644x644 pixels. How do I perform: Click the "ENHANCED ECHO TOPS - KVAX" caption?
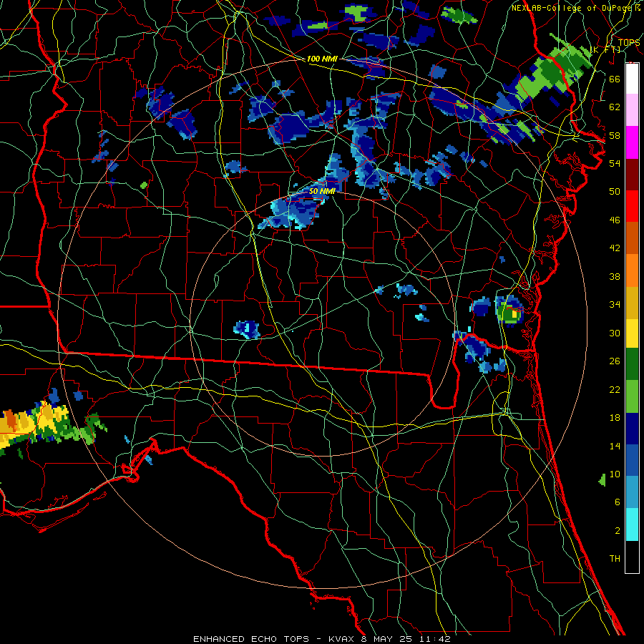272,639
